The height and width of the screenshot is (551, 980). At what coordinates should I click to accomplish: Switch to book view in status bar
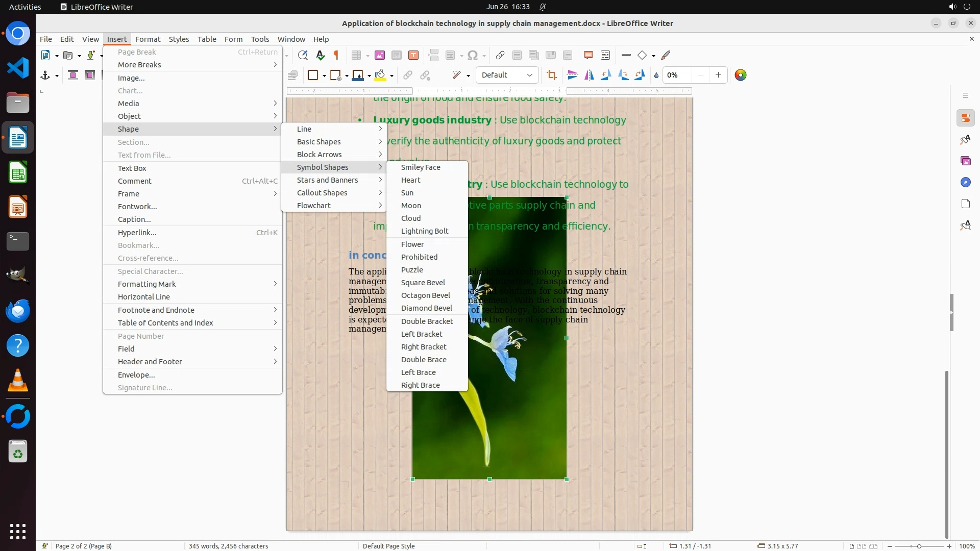click(x=873, y=546)
